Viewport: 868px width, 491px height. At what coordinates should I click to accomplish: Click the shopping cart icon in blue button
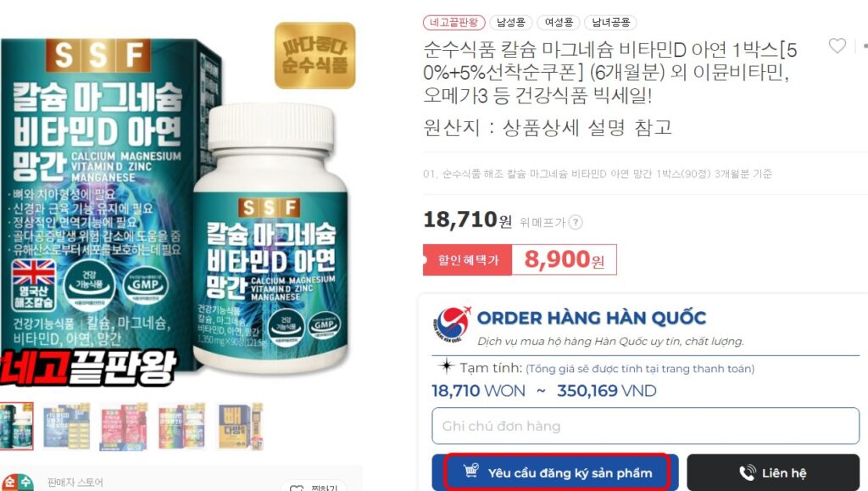click(x=471, y=471)
